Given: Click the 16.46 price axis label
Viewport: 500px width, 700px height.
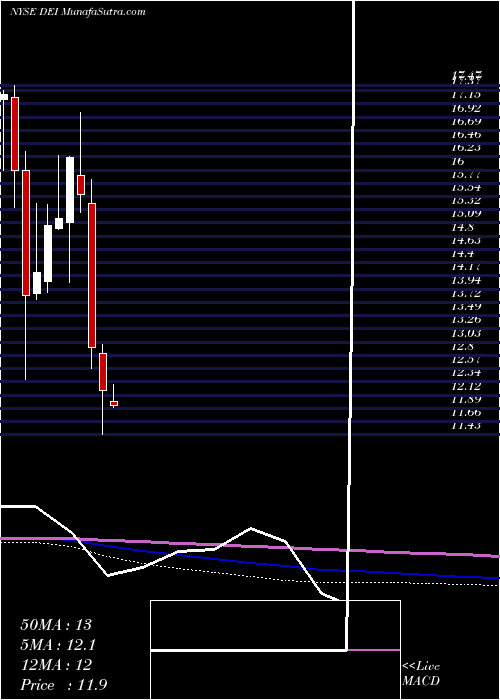Looking at the screenshot, I should 466,134.
